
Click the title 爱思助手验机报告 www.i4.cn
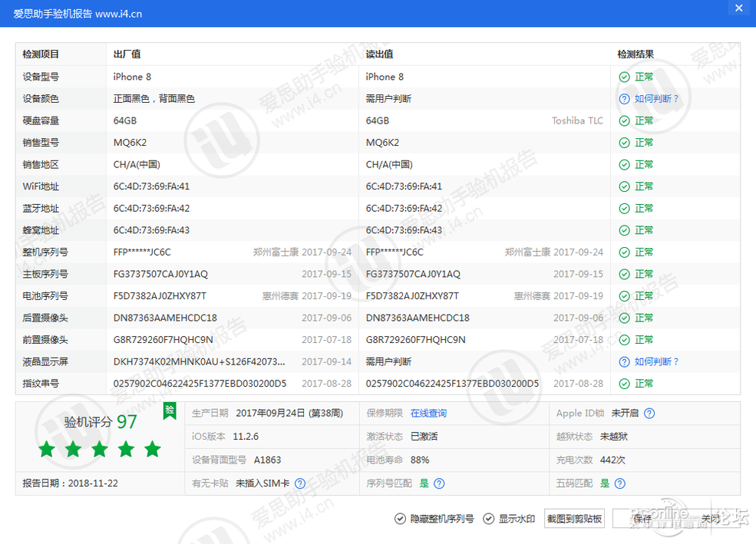click(78, 14)
